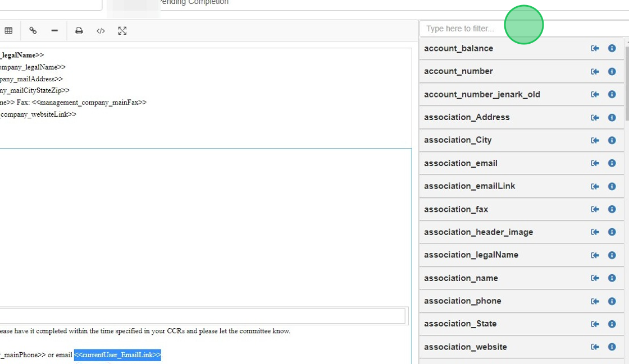Screen dimensions: 629x364
Task: Show info for association_City
Action: (612, 140)
